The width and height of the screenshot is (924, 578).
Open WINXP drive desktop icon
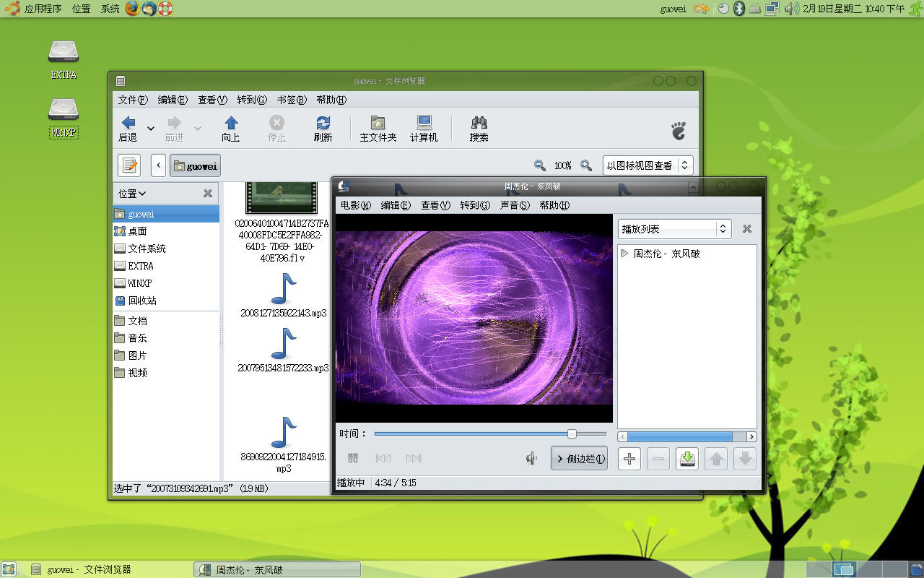coord(64,118)
